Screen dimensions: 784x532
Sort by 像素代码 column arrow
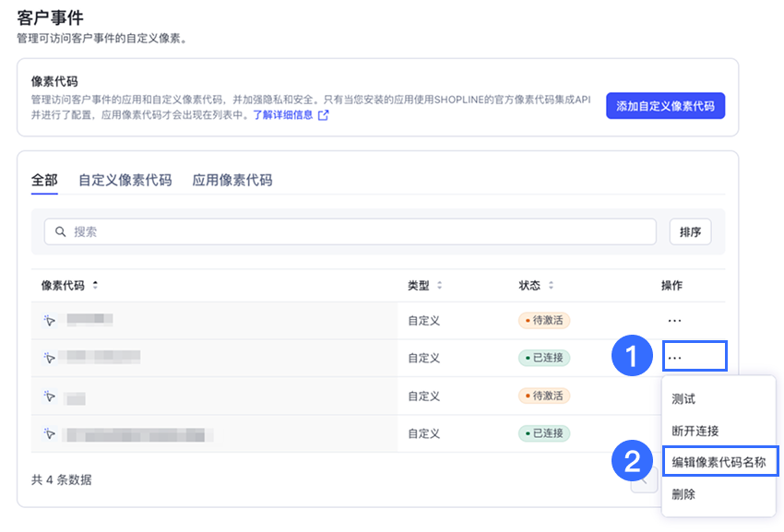click(x=95, y=286)
